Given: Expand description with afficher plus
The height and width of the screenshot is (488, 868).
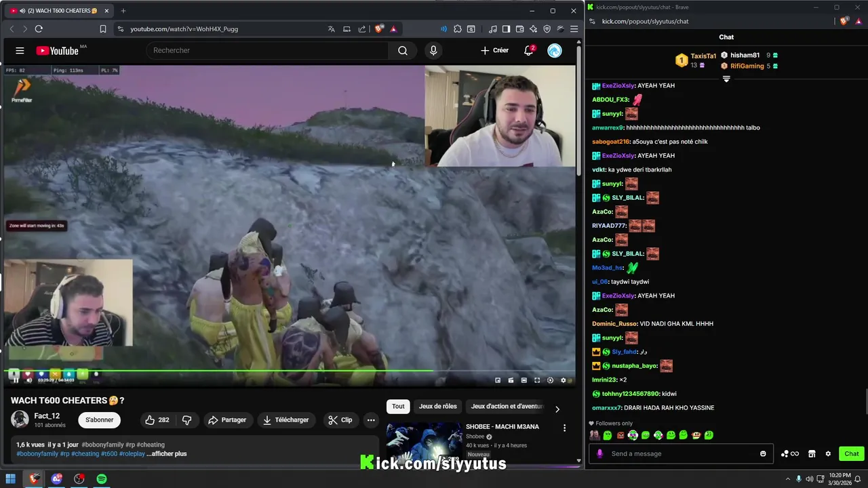Looking at the screenshot, I should point(167,454).
